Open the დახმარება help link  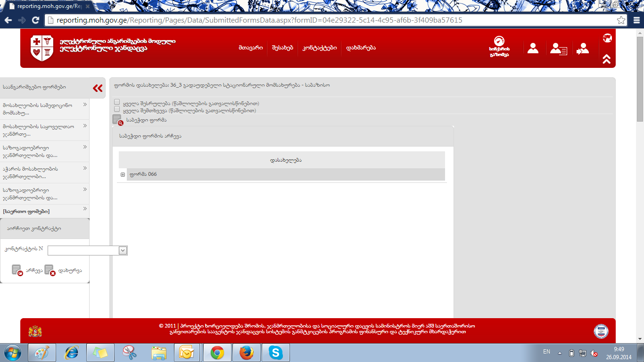(x=361, y=48)
